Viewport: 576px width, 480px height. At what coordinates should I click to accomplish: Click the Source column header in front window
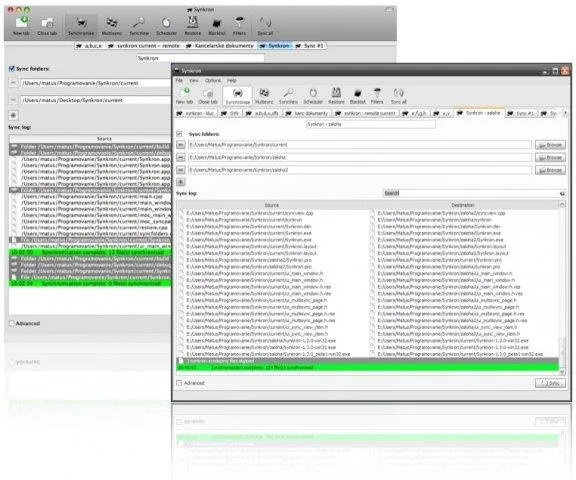272,205
